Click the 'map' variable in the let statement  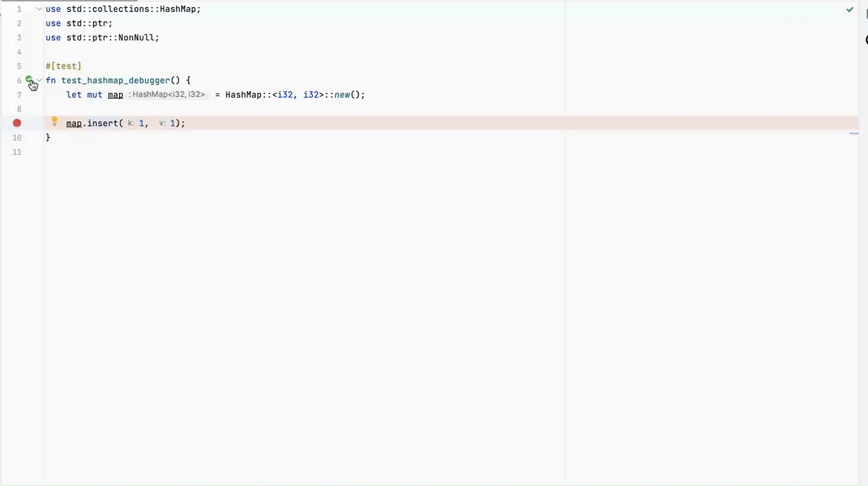point(116,95)
